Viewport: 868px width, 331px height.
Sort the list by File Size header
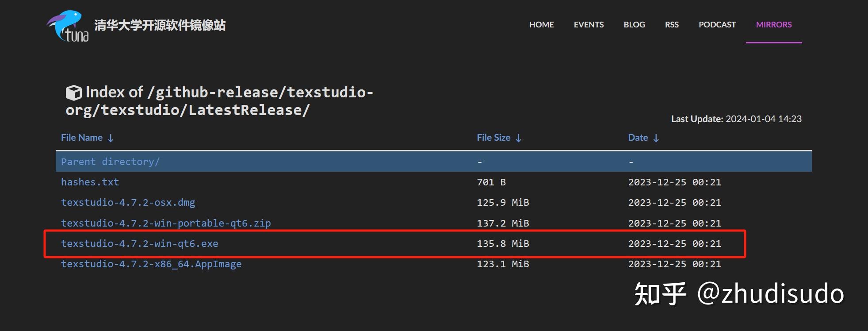(x=493, y=138)
